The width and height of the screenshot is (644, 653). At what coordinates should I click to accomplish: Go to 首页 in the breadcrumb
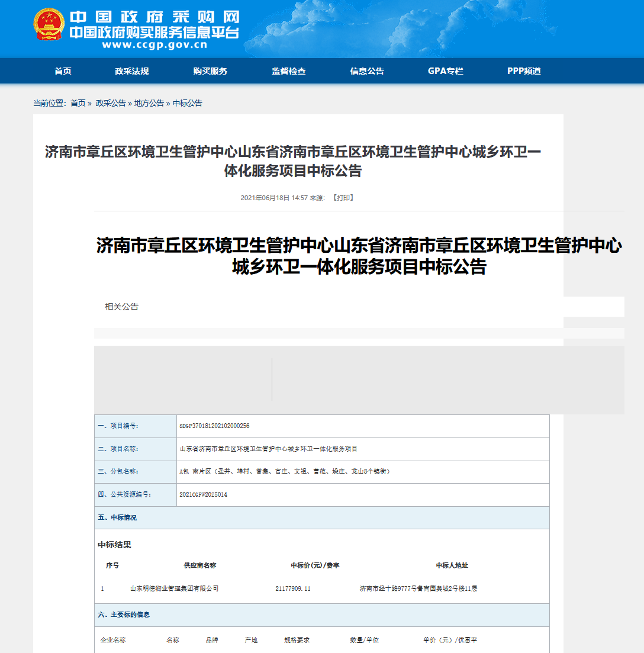click(x=78, y=103)
